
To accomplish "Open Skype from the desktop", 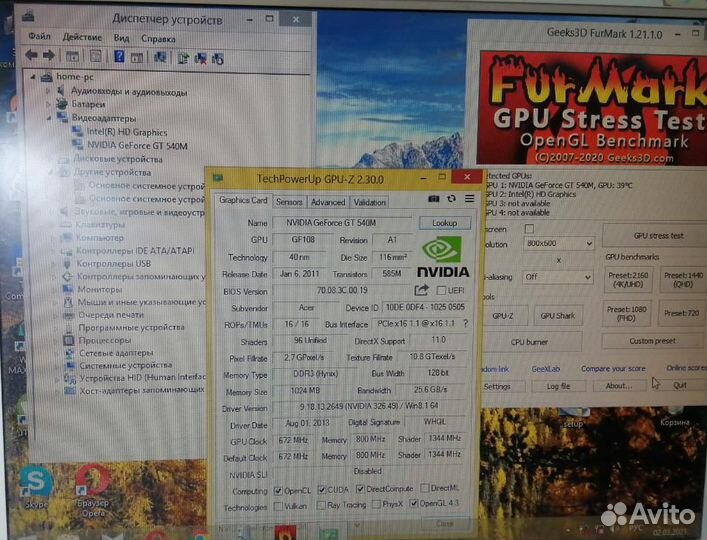I will coord(36,485).
